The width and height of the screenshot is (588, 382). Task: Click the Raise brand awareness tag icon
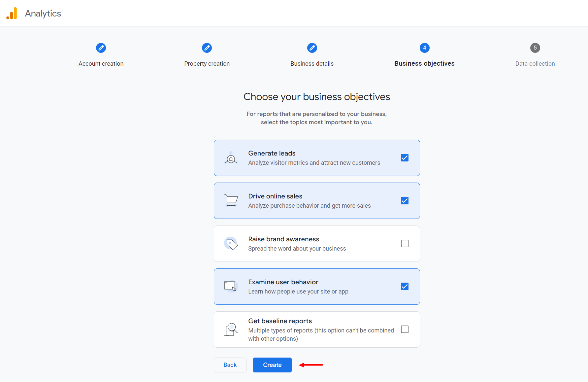coord(231,244)
